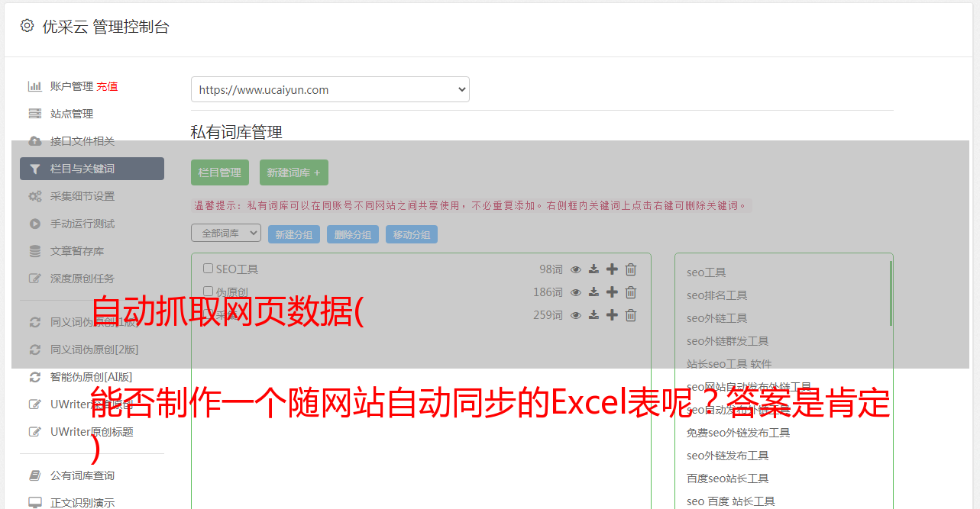Click the edit icon for 深度原创任务
The height and width of the screenshot is (509, 980).
(34, 279)
